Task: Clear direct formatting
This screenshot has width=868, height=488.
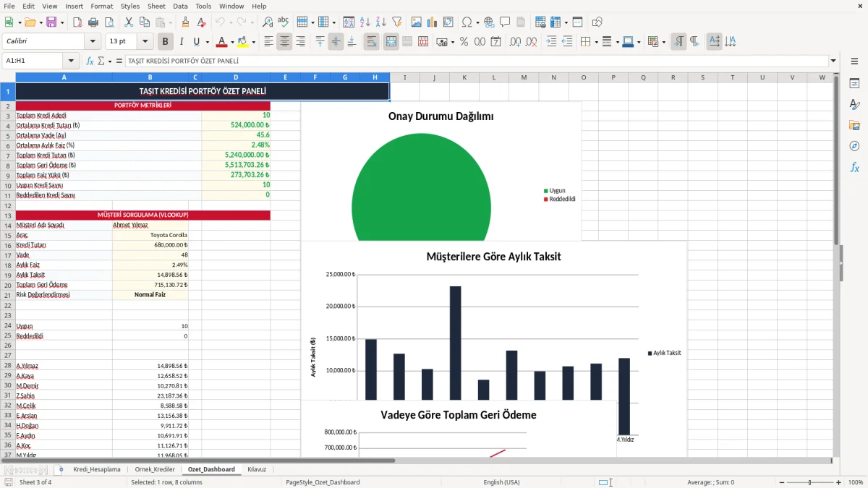Action: coord(201,22)
